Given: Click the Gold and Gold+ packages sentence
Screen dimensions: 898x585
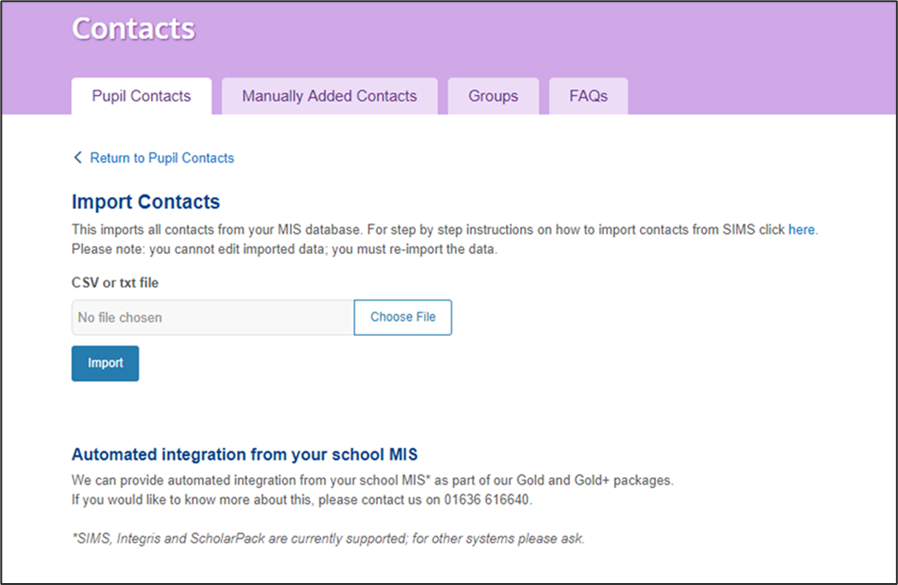Looking at the screenshot, I should [372, 480].
